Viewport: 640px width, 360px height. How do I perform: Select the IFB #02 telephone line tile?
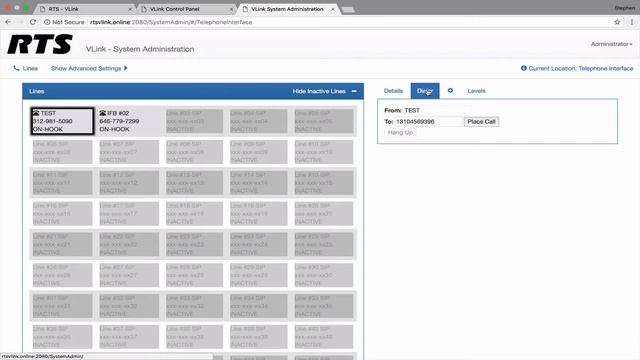click(x=129, y=121)
